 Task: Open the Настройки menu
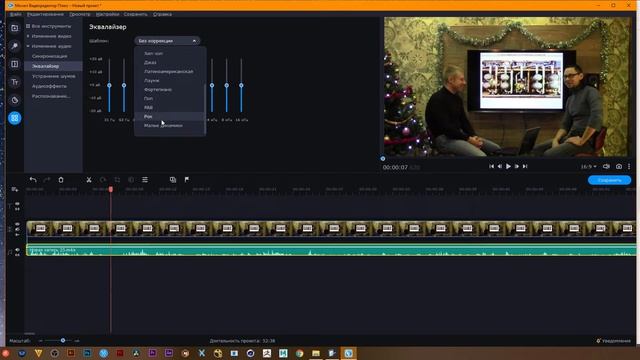pos(107,14)
